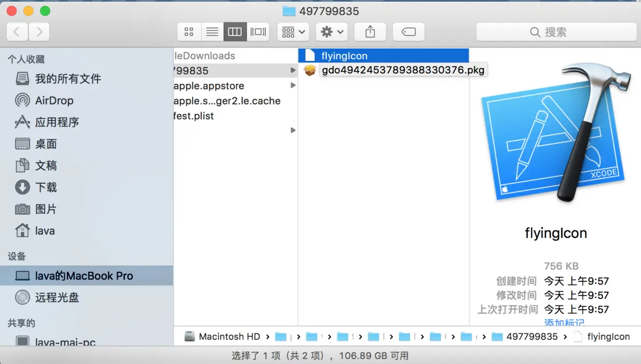
Task: Click the 下载 download arrow icon
Action: coord(22,187)
